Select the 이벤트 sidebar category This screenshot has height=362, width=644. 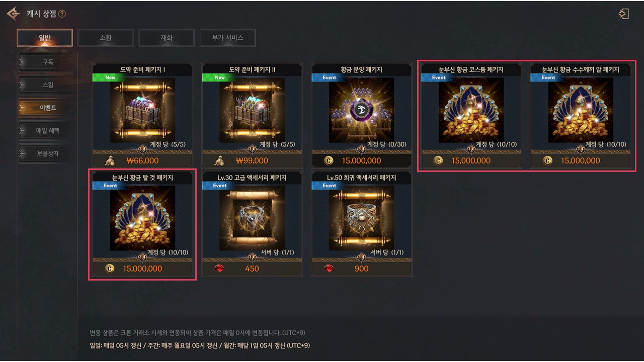pos(47,108)
